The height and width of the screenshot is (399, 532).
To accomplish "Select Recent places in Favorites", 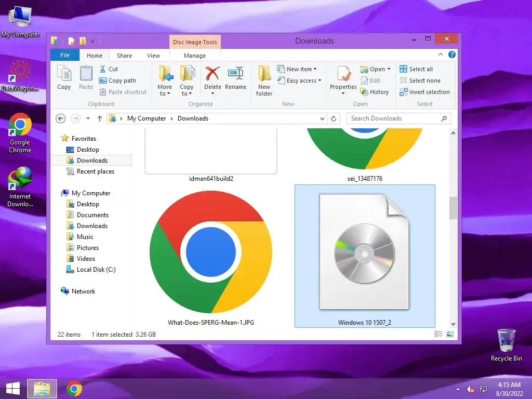I will [x=90, y=171].
